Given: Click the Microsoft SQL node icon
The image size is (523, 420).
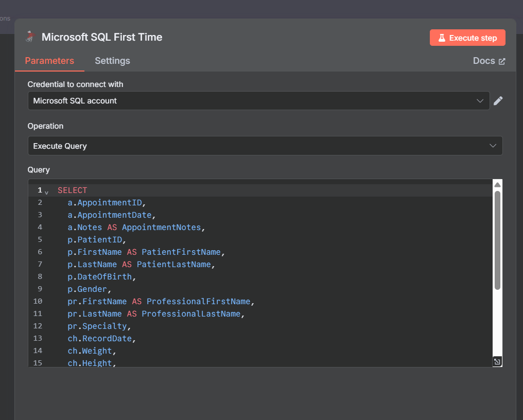Looking at the screenshot, I should [x=29, y=37].
